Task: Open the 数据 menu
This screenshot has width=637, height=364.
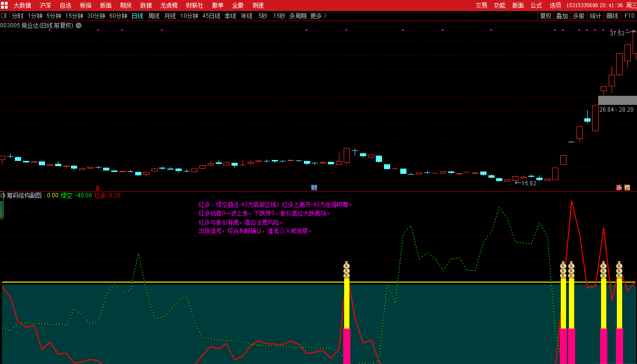Action: (146, 5)
